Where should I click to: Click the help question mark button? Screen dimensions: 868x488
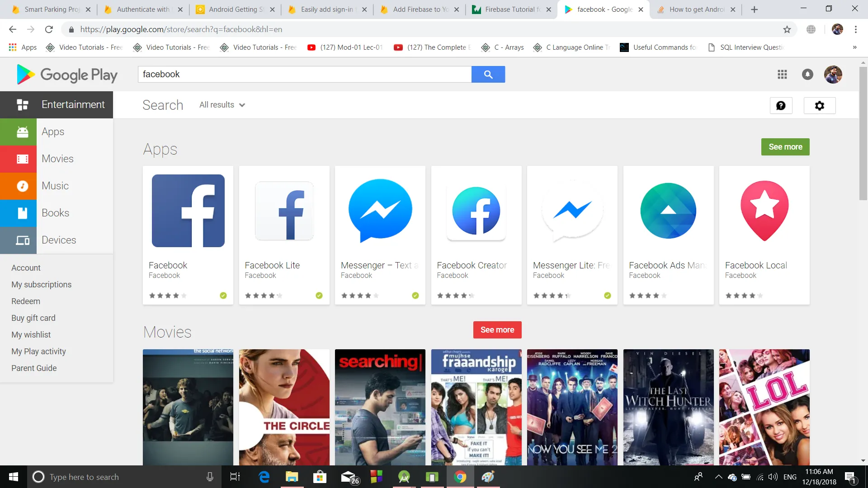pyautogui.click(x=781, y=105)
